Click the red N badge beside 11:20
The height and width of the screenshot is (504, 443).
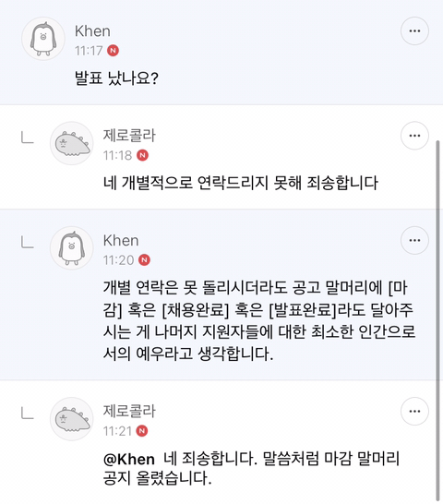144,259
